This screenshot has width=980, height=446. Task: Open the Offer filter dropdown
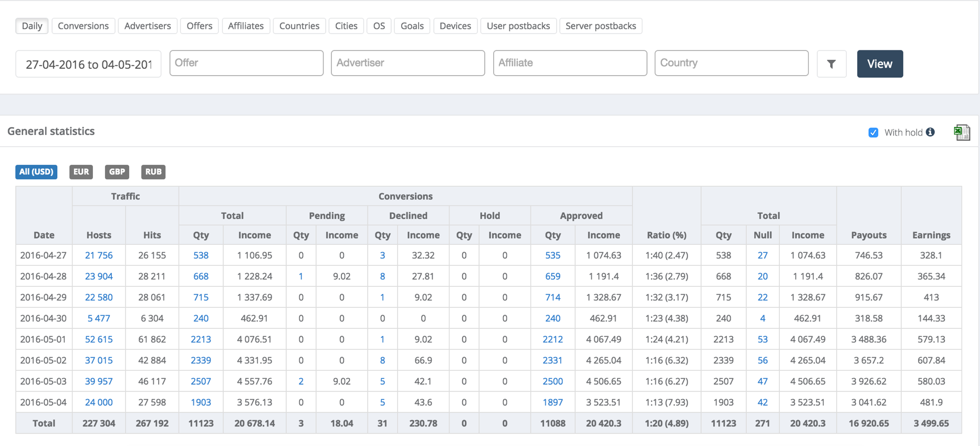pos(246,63)
